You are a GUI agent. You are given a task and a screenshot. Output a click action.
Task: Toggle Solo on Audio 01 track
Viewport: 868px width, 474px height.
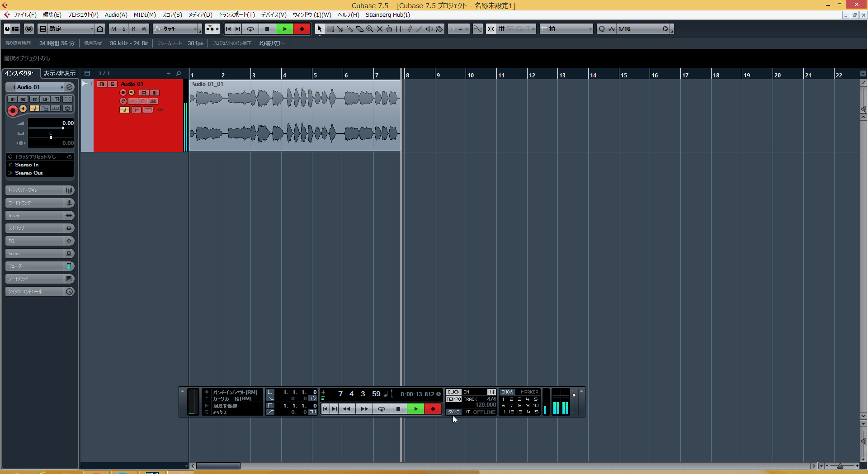click(112, 84)
